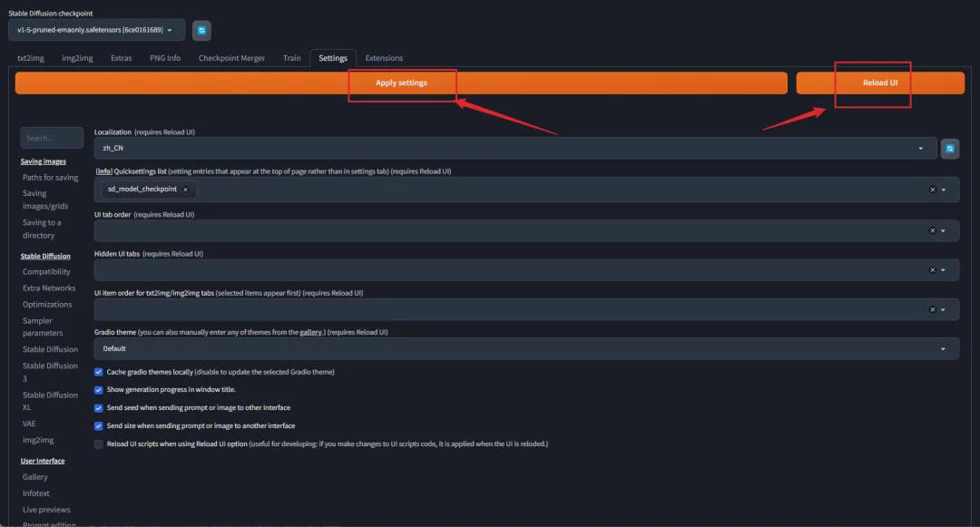Click the refresh icon beside the checkpoint dropdown
This screenshot has height=527, width=980.
[201, 30]
